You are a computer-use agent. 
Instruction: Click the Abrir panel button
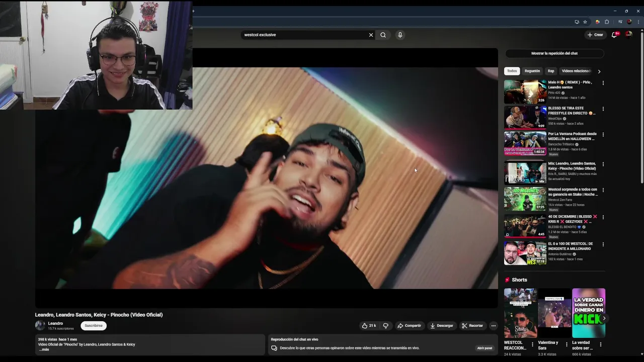(x=485, y=348)
